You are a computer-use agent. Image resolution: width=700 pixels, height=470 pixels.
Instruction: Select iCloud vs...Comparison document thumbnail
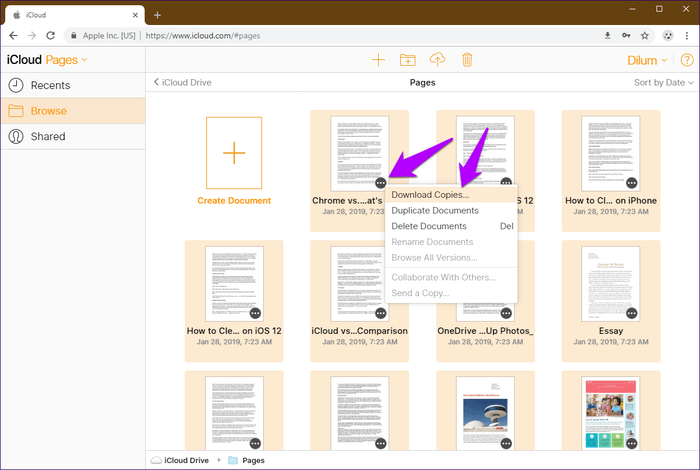point(359,283)
